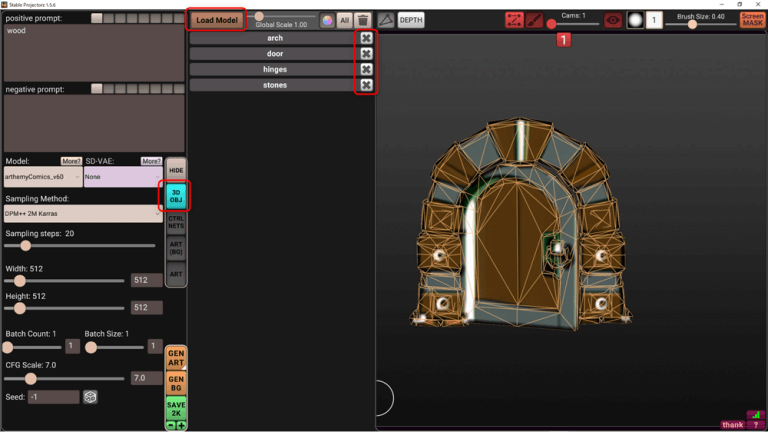Click the CFG Scale value field 7.0
768x432 pixels.
tap(146, 378)
